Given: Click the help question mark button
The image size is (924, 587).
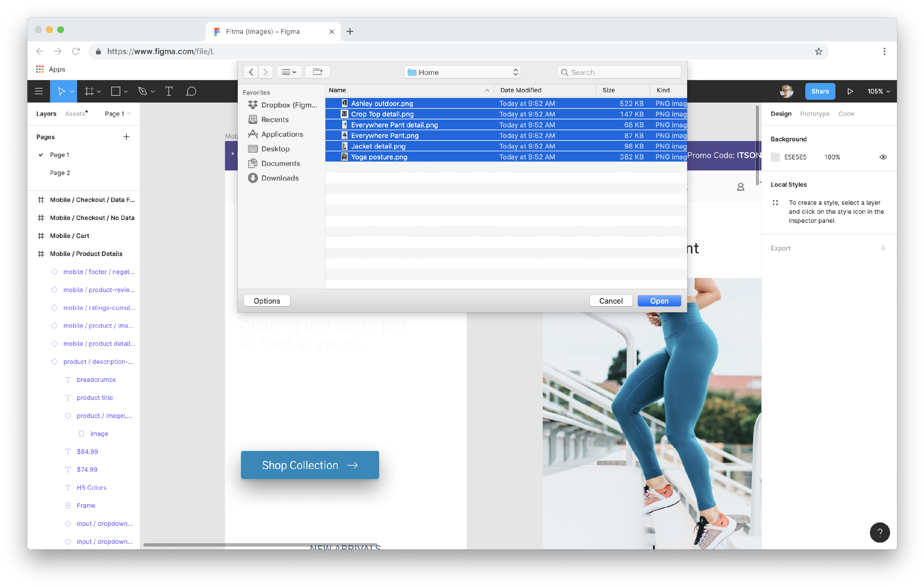Looking at the screenshot, I should 880,532.
